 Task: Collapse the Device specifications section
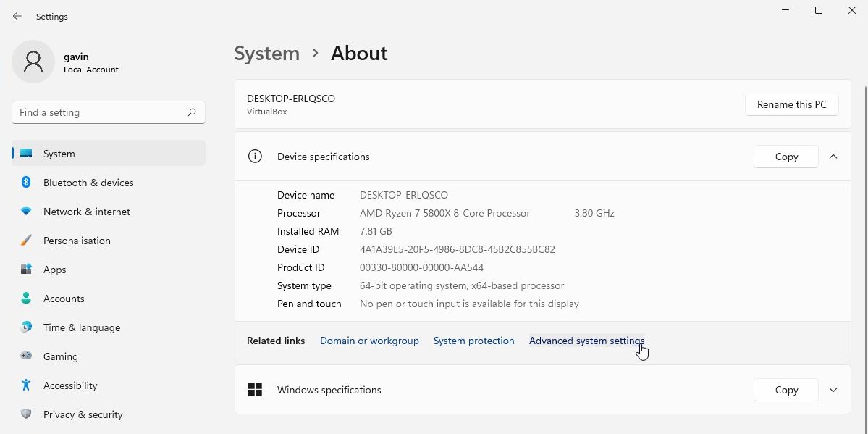(x=833, y=157)
